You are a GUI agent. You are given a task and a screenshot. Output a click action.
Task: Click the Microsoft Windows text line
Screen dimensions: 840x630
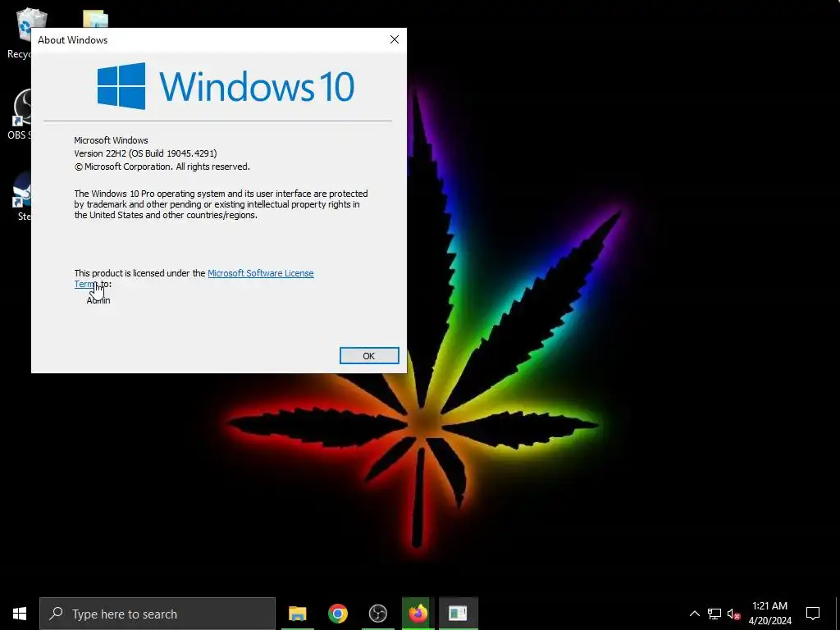tap(111, 140)
